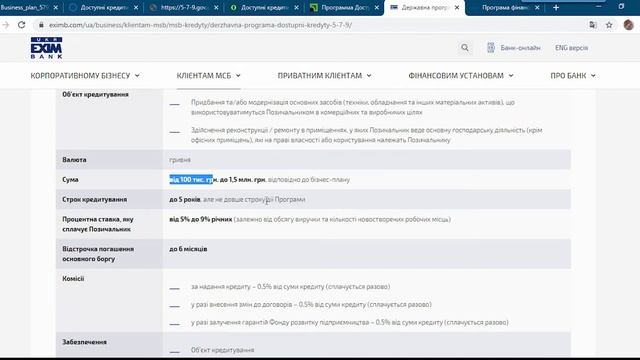Close the Програма фінанс tab
Image resolution: width=640 pixels, height=360 pixels.
click(x=537, y=7)
